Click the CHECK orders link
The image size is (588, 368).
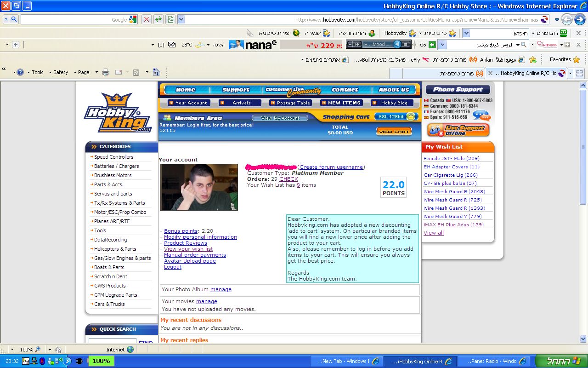[289, 179]
